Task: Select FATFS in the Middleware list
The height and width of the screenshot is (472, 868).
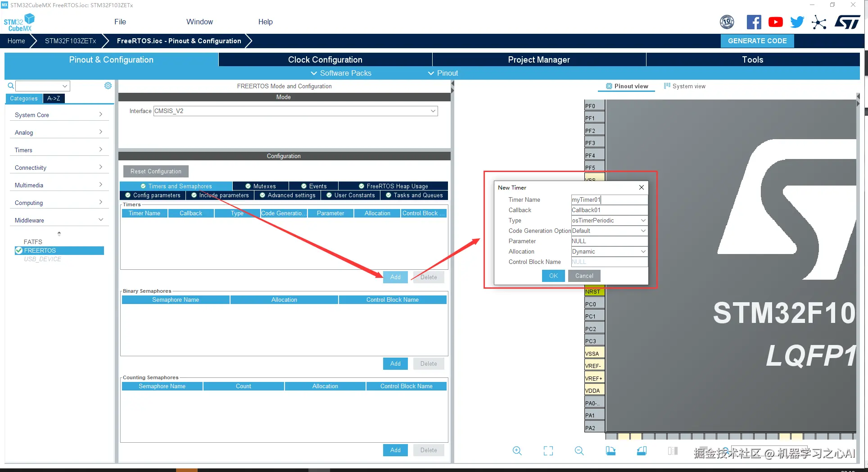Action: click(x=33, y=242)
